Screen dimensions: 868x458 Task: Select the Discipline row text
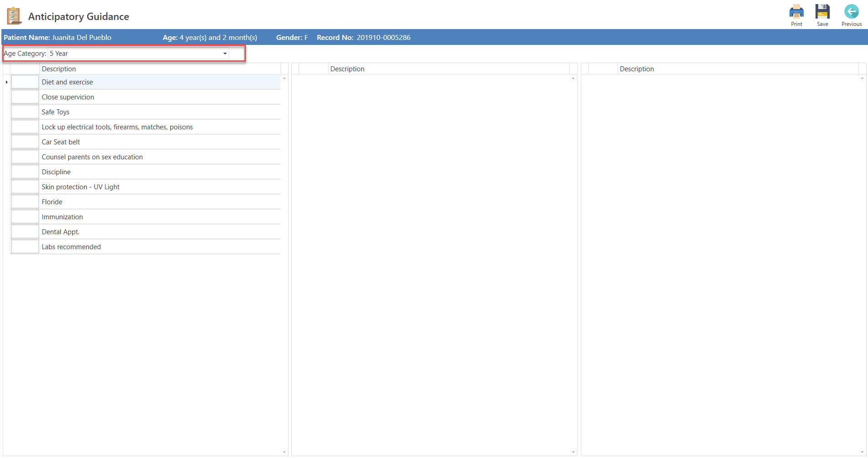click(x=56, y=172)
